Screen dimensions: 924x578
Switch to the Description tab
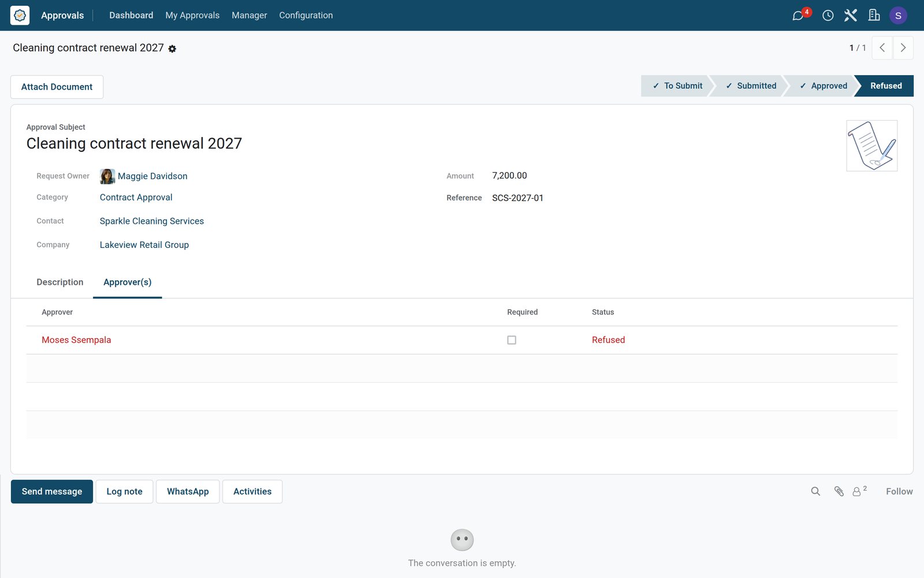(x=60, y=282)
